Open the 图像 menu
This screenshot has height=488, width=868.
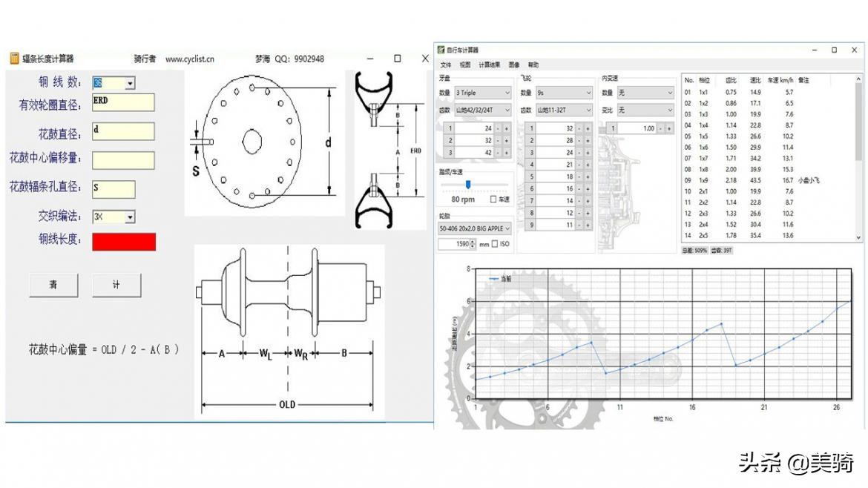tap(513, 65)
